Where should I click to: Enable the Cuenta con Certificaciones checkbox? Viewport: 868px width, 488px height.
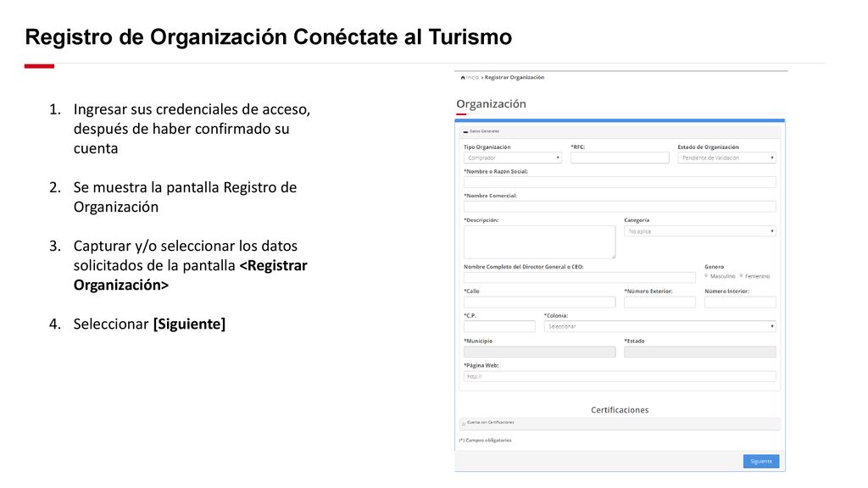point(464,424)
